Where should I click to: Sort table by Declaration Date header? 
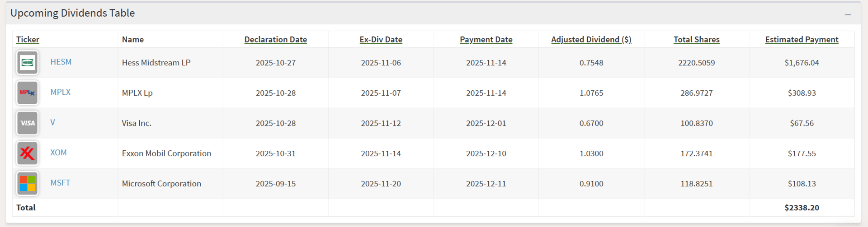point(275,39)
